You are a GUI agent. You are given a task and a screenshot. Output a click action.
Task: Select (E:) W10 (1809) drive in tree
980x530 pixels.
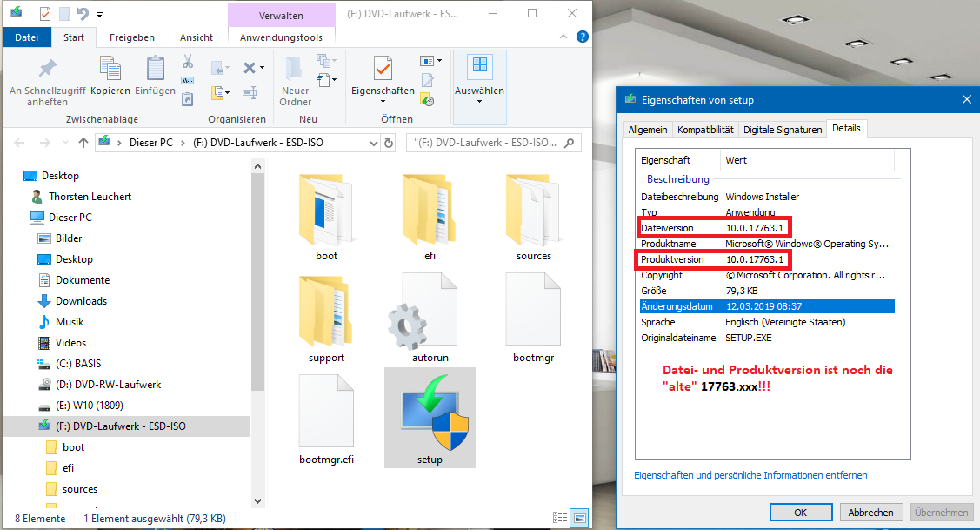point(89,406)
